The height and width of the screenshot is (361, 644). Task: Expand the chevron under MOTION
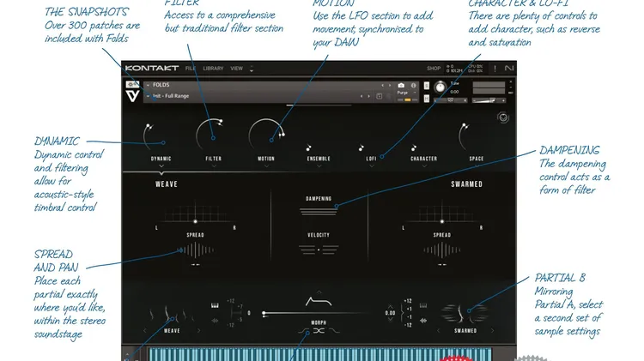266,165
